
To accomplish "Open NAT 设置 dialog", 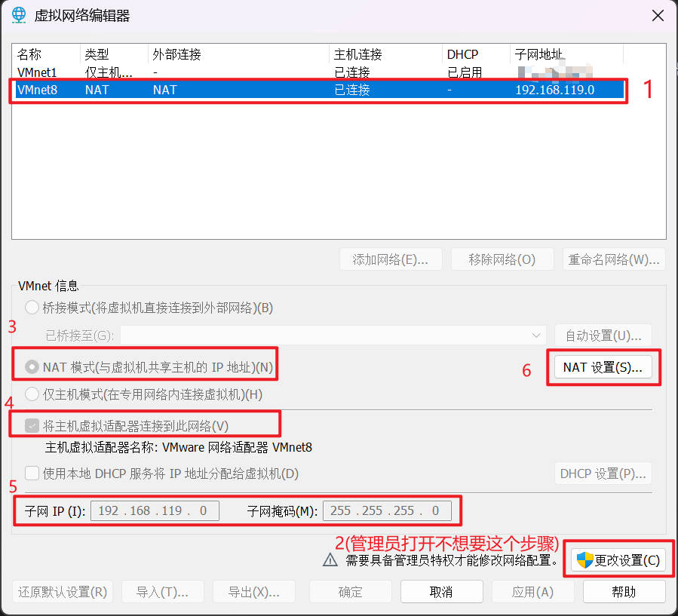I will pyautogui.click(x=603, y=367).
